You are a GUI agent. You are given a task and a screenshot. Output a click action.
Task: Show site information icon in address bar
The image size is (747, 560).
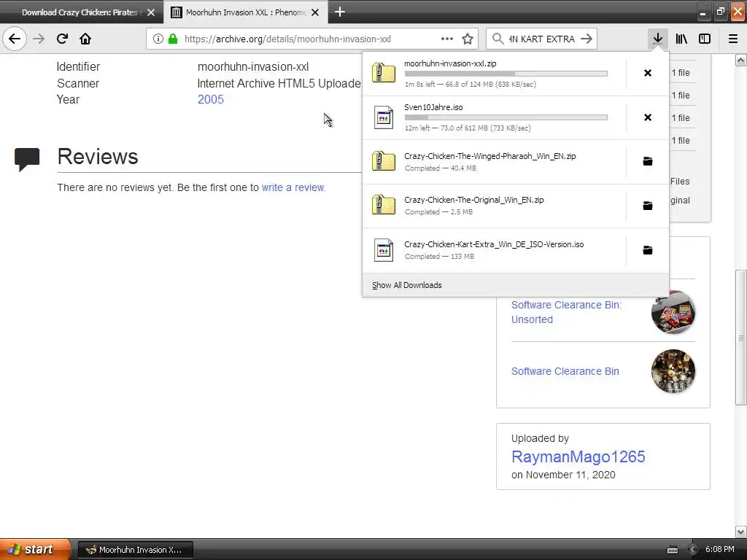click(x=158, y=39)
